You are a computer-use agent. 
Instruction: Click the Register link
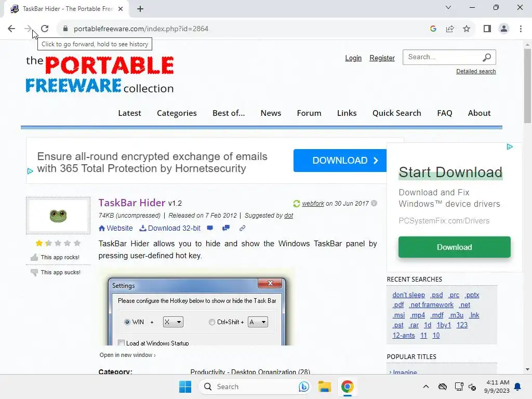pos(382,58)
